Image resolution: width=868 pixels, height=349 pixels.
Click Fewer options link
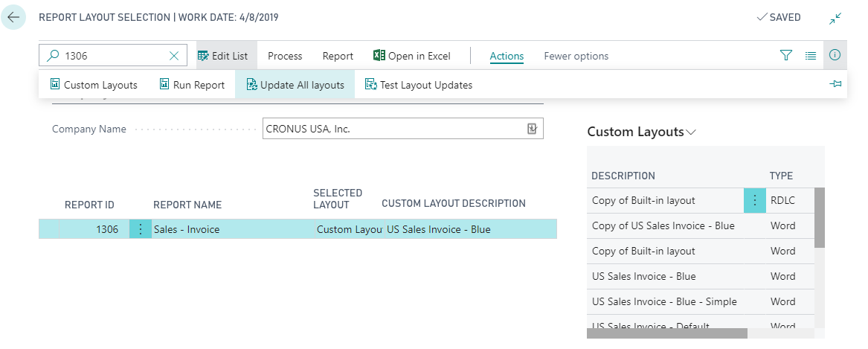coord(576,56)
